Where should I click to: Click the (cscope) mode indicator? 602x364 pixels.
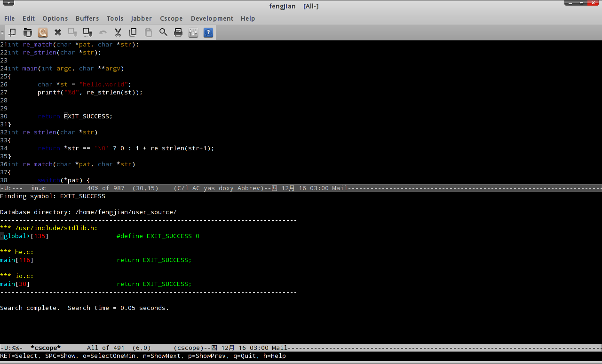189,348
